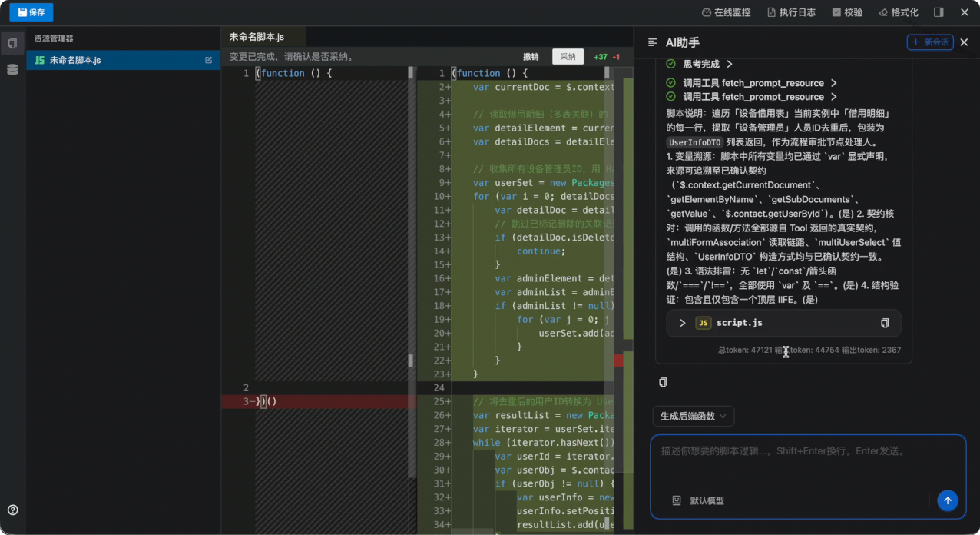
Task: Click the plus icon in 新会话
Action: click(915, 42)
